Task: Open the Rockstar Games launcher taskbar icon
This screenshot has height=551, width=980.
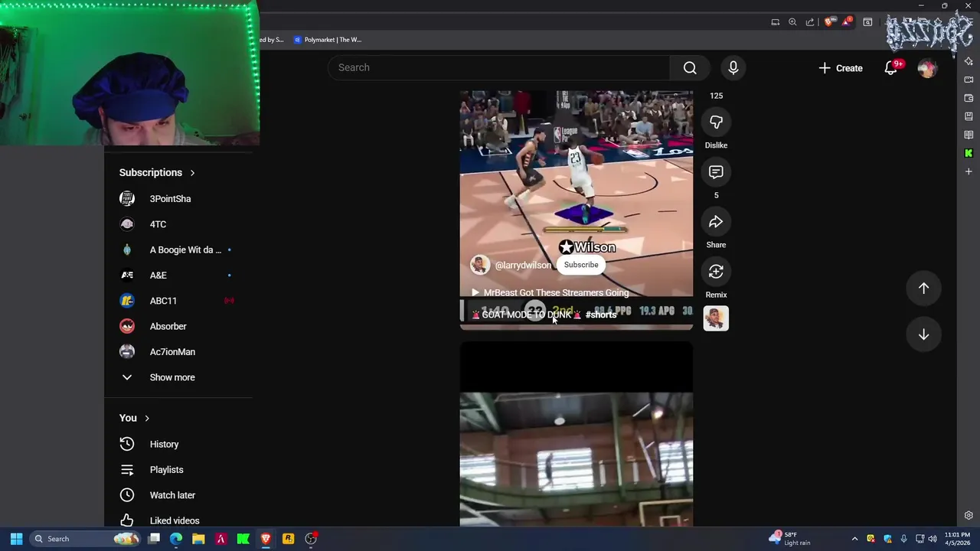Action: click(288, 539)
